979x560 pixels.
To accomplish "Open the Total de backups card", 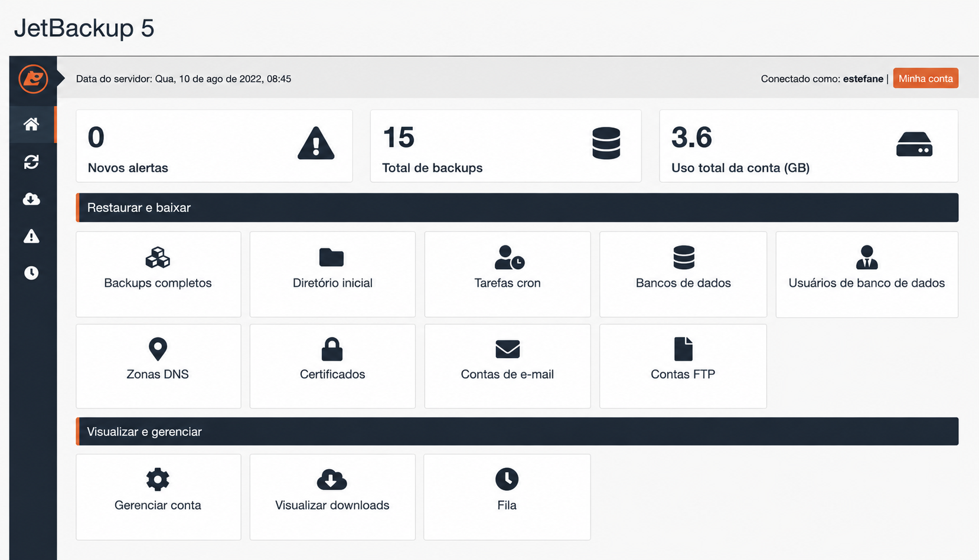I will click(x=505, y=146).
